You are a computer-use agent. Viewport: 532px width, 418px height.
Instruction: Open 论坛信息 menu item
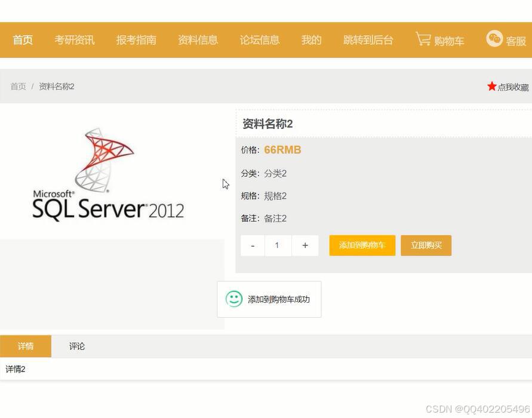tap(260, 40)
